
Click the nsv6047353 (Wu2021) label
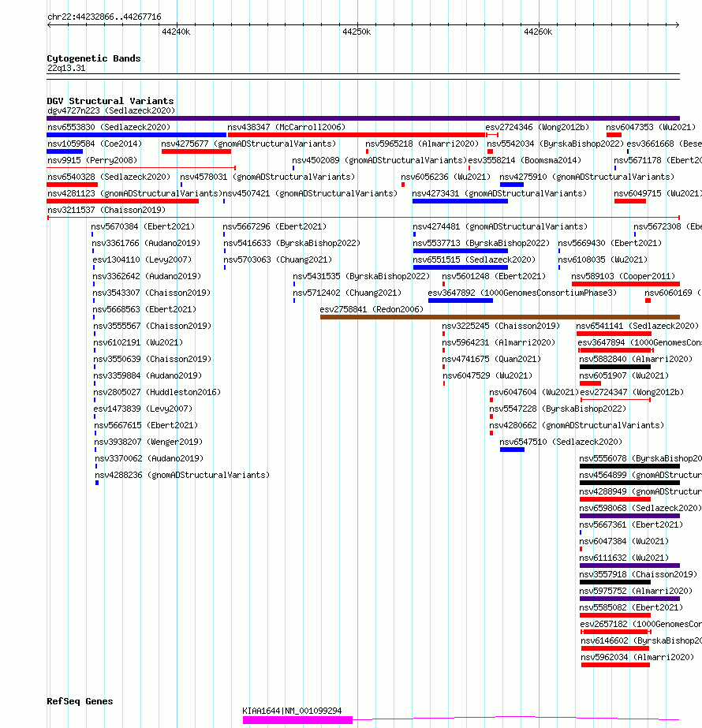point(651,127)
